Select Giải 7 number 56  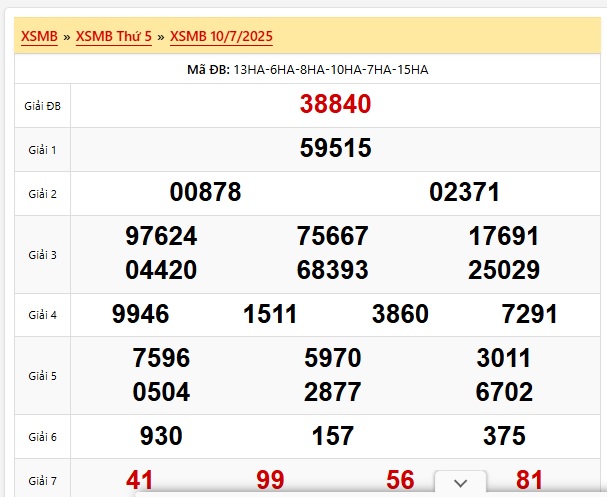click(x=400, y=480)
